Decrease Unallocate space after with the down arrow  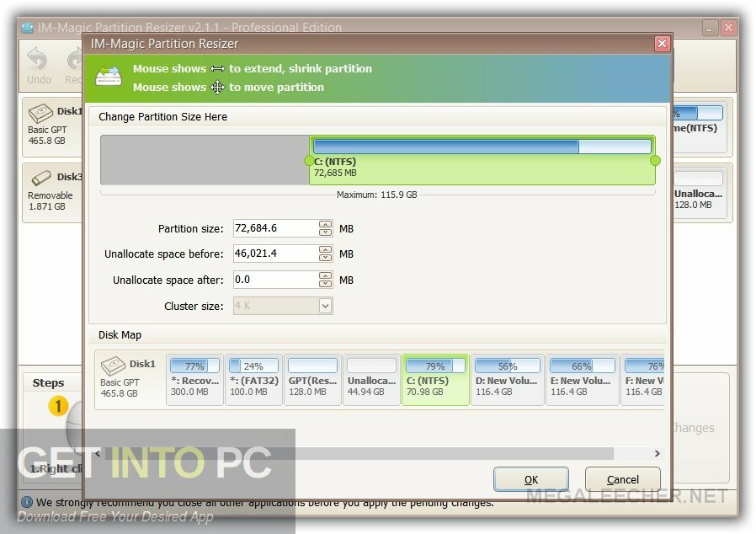point(326,283)
